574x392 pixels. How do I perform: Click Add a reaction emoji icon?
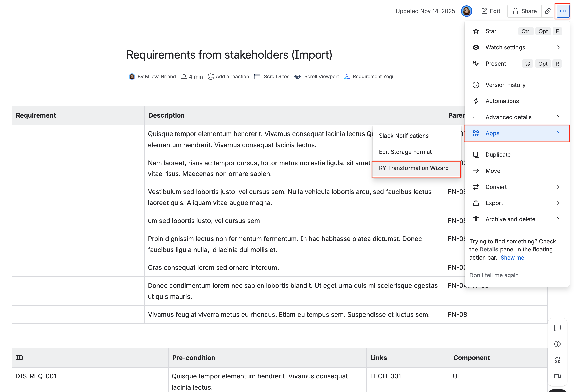point(211,76)
